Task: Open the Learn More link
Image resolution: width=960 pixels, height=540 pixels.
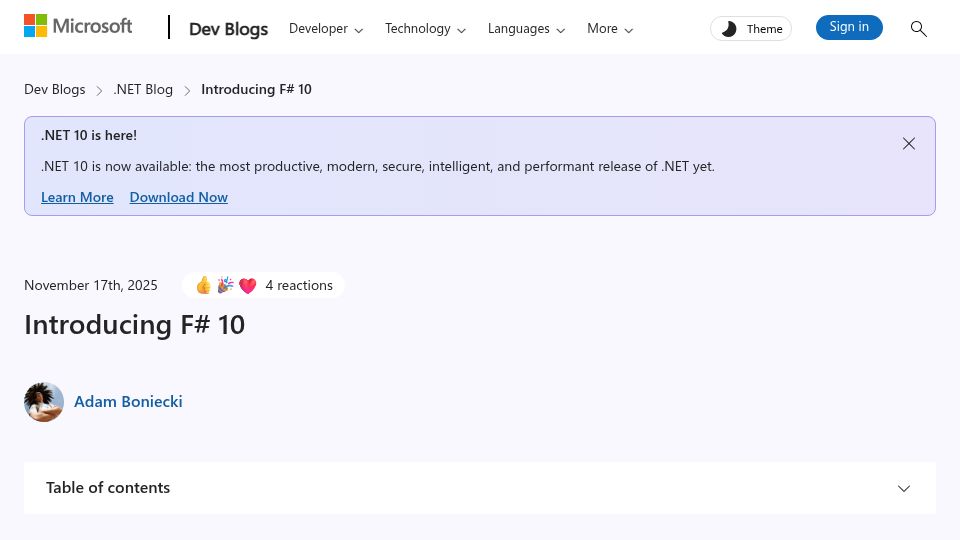Action: [x=77, y=197]
